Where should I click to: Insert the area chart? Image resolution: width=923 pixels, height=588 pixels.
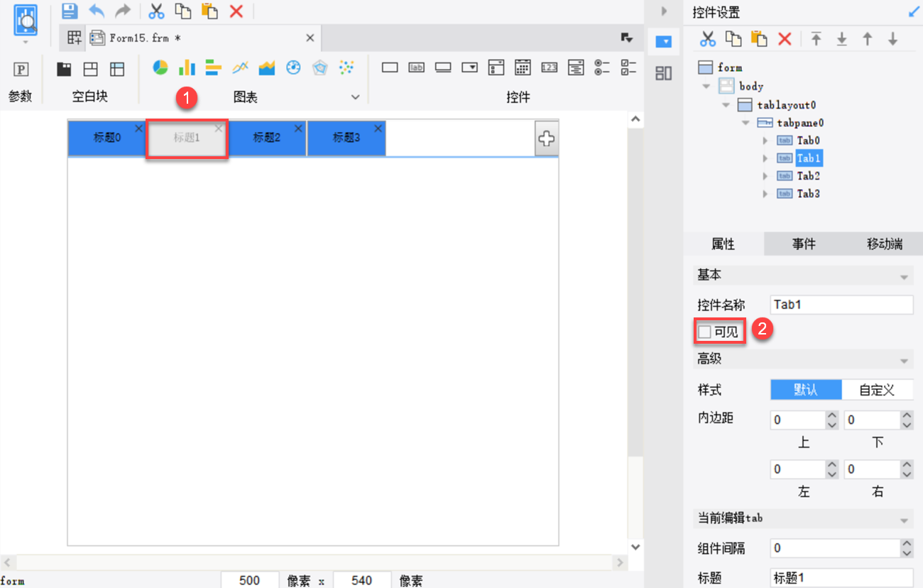267,67
